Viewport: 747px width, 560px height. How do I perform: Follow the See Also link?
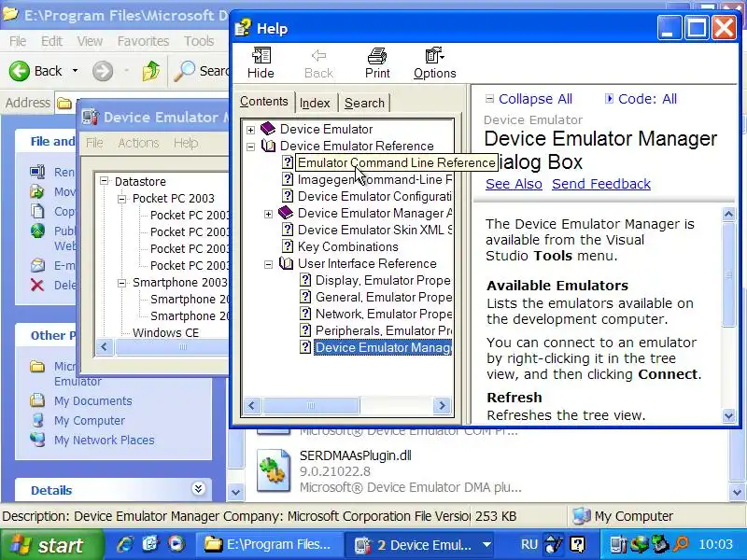514,184
